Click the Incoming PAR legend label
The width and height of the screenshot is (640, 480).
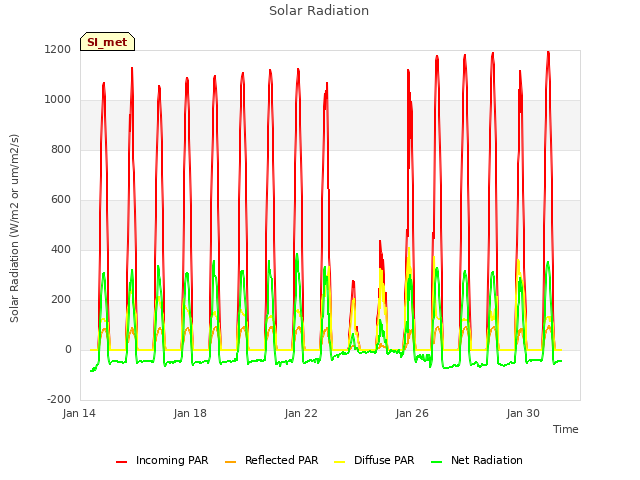click(x=172, y=460)
